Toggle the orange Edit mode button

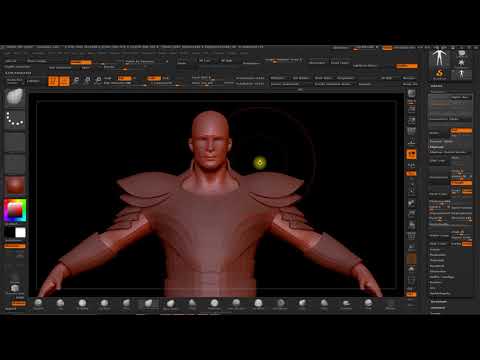coord(53,81)
